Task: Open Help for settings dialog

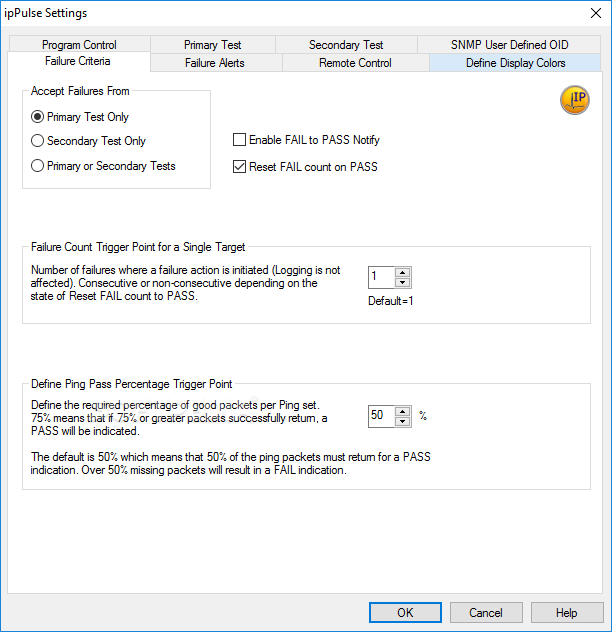Action: pyautogui.click(x=566, y=613)
